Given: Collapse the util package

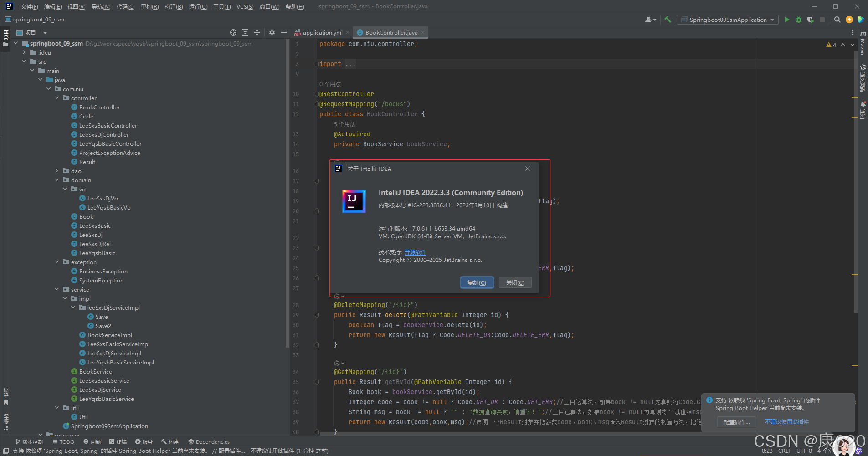Looking at the screenshot, I should [57, 408].
